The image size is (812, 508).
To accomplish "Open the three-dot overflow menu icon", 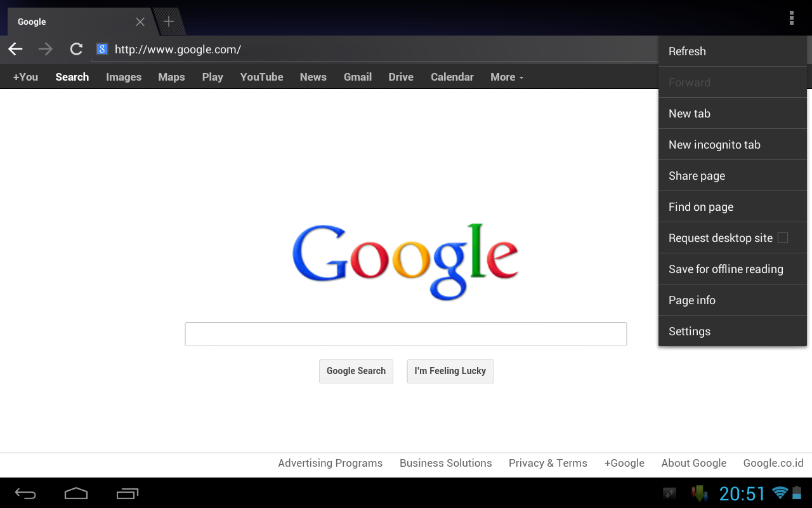I will [x=791, y=18].
